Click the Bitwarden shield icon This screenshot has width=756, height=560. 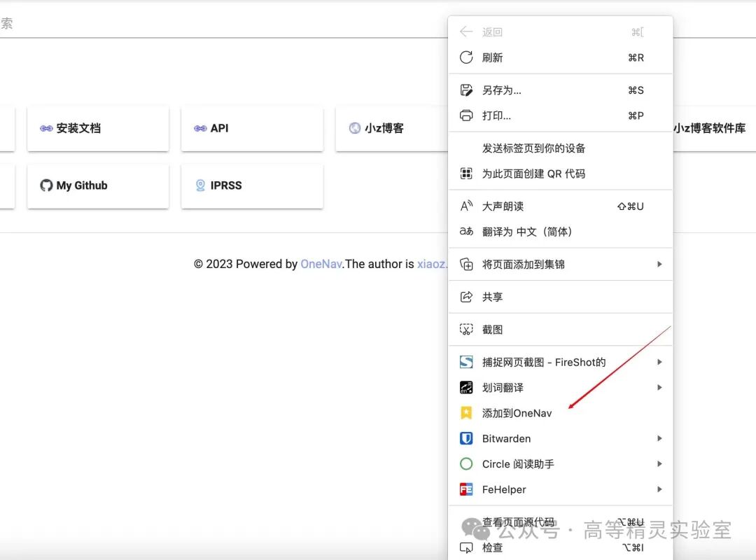(465, 438)
